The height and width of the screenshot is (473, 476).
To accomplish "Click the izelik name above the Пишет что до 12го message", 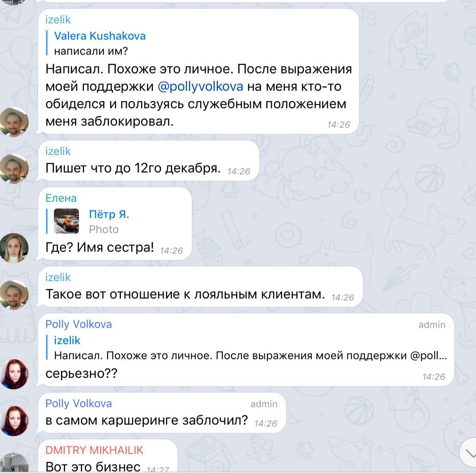I will 58,151.
